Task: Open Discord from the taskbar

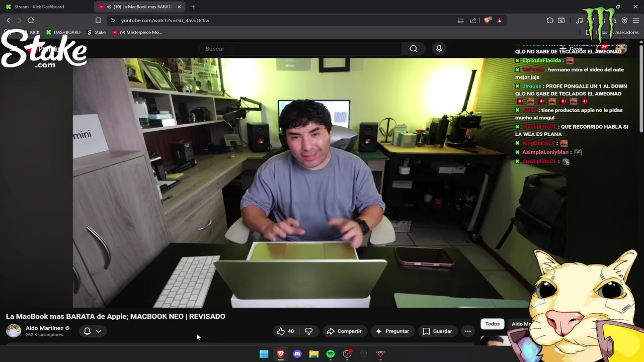Action: [297, 354]
